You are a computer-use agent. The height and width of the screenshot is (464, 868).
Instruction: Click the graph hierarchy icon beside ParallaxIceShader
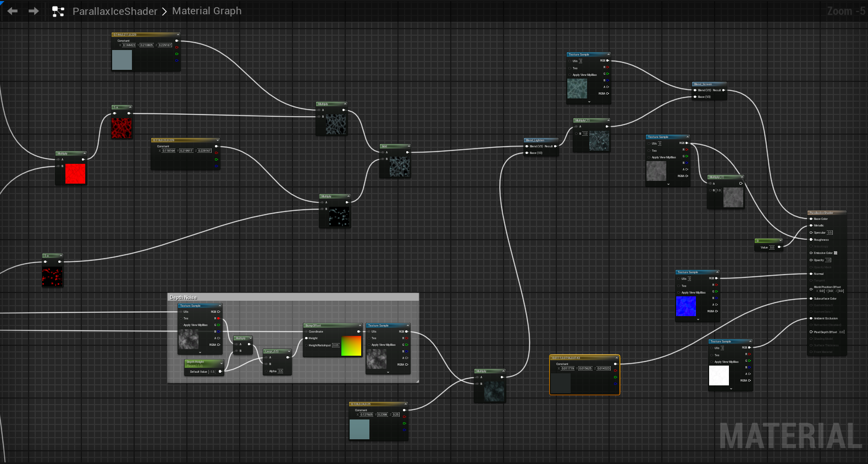(58, 11)
